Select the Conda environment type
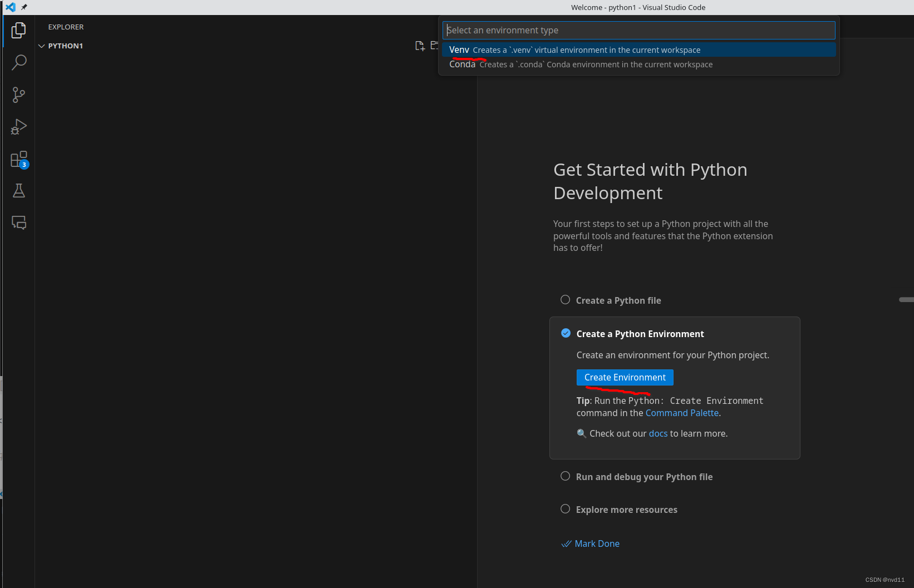Viewport: 914px width, 588px height. pos(638,65)
